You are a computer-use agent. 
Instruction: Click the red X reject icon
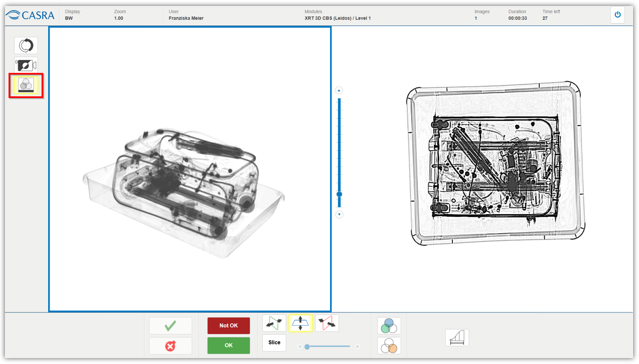[170, 346]
